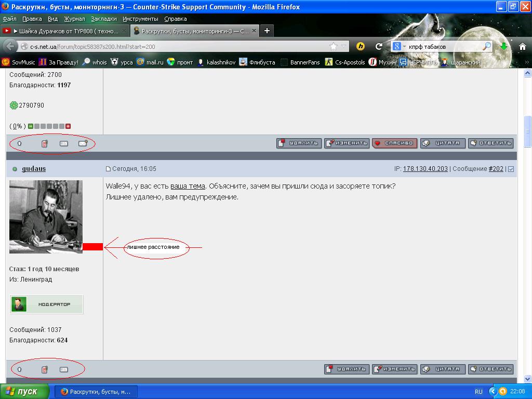Open URL history dropdown arrow
Image resolution: width=532 pixels, height=399 pixels.
[x=344, y=46]
